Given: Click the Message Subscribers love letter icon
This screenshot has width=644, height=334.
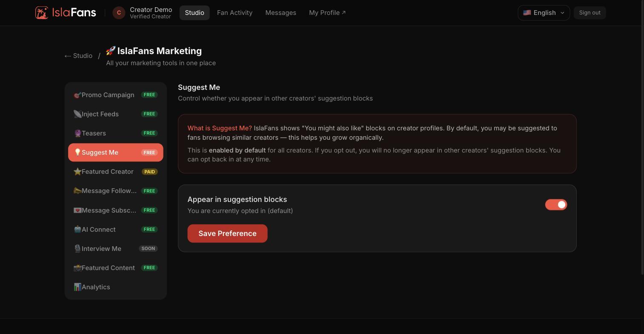Looking at the screenshot, I should click(x=77, y=210).
